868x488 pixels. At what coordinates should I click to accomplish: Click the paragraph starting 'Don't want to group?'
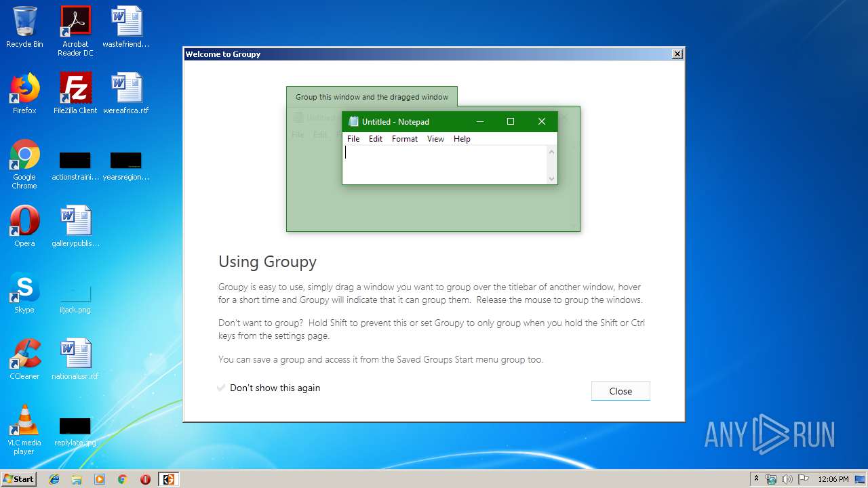(x=431, y=329)
